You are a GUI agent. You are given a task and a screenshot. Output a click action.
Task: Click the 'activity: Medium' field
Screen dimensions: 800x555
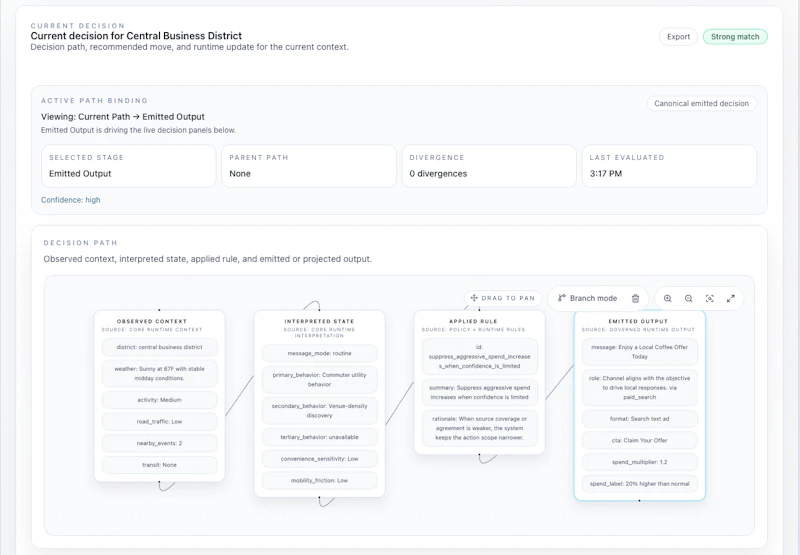[x=159, y=400]
